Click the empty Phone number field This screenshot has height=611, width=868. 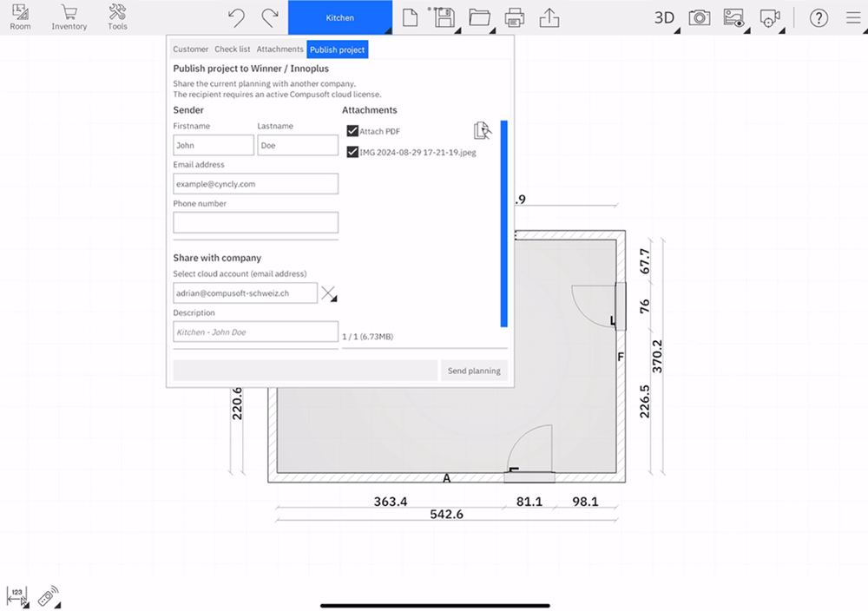pos(256,222)
